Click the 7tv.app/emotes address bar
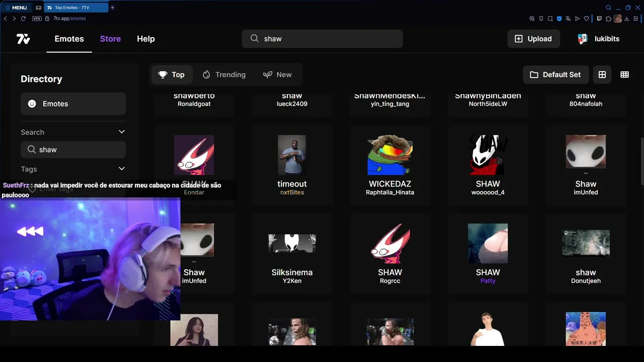This screenshot has width=644, height=362. (x=70, y=19)
